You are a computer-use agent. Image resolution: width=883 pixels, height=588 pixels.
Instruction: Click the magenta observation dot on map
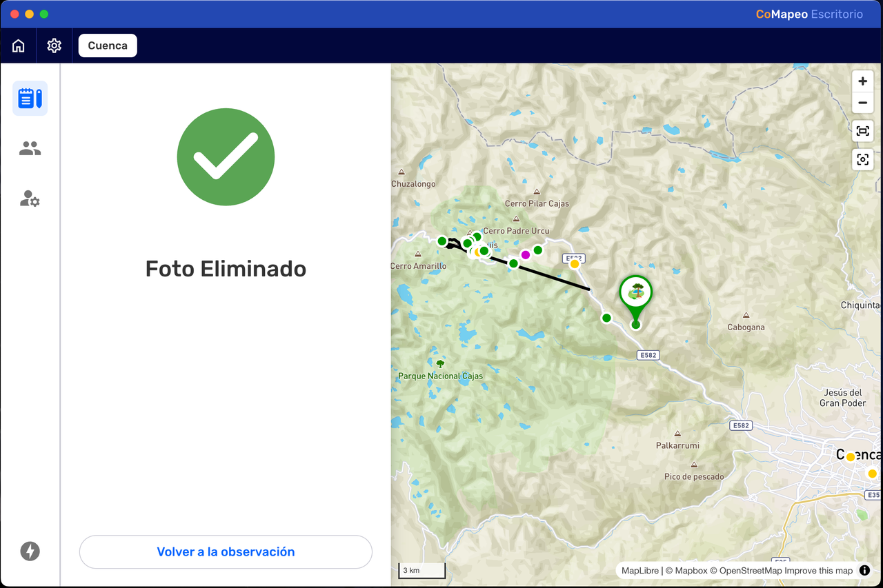pos(526,255)
